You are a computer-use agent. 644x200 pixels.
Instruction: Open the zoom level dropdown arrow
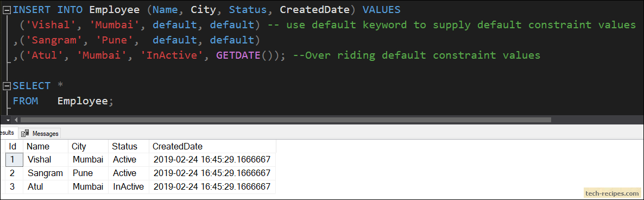coord(8,120)
